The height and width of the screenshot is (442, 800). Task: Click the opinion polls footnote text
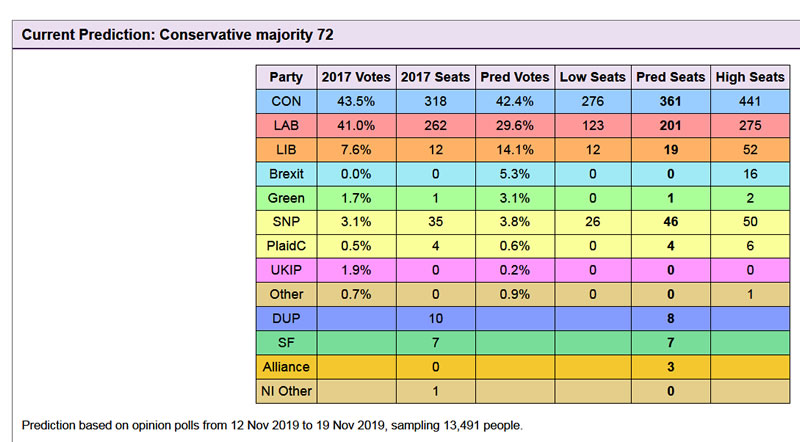(272, 424)
